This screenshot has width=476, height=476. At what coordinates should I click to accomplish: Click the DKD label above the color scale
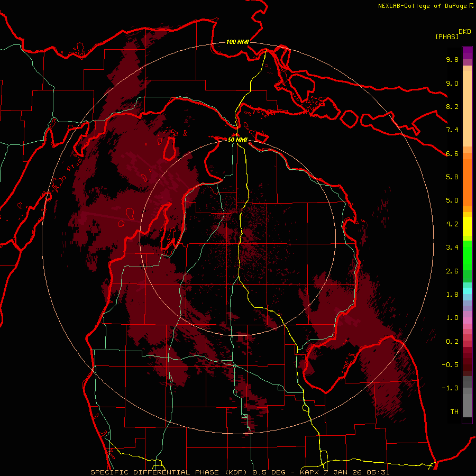pos(465,32)
